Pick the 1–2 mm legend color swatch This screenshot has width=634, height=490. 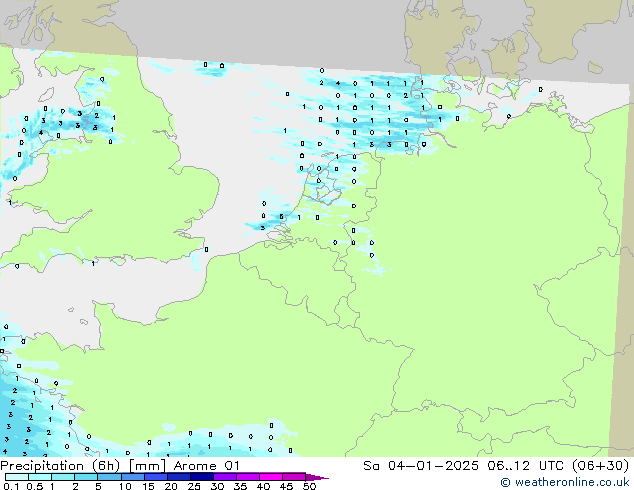click(x=63, y=477)
